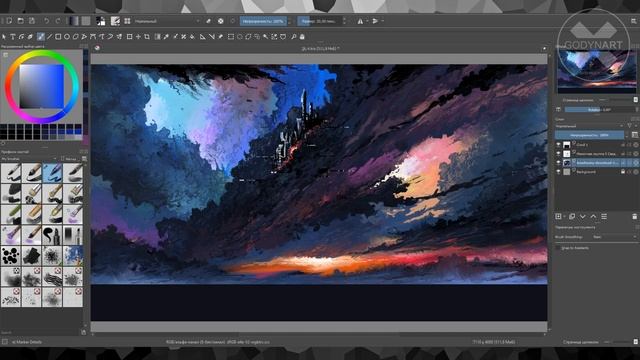This screenshot has width=640, height=360.
Task: Select the Pan hand tool
Action: tap(302, 37)
